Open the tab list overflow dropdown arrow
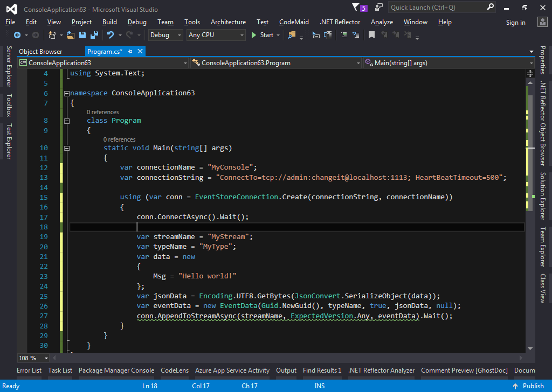 531,52
